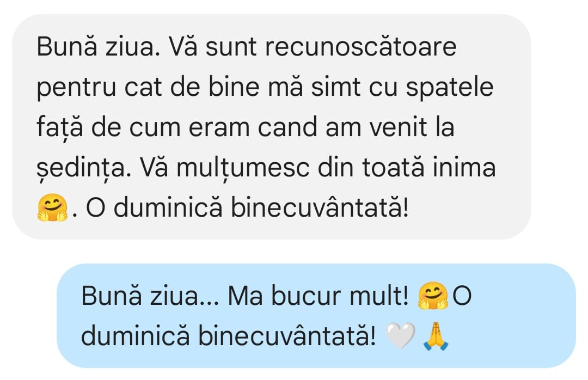Click the word 'spatele' in the gray message
This screenshot has width=588, height=380.
click(x=450, y=88)
